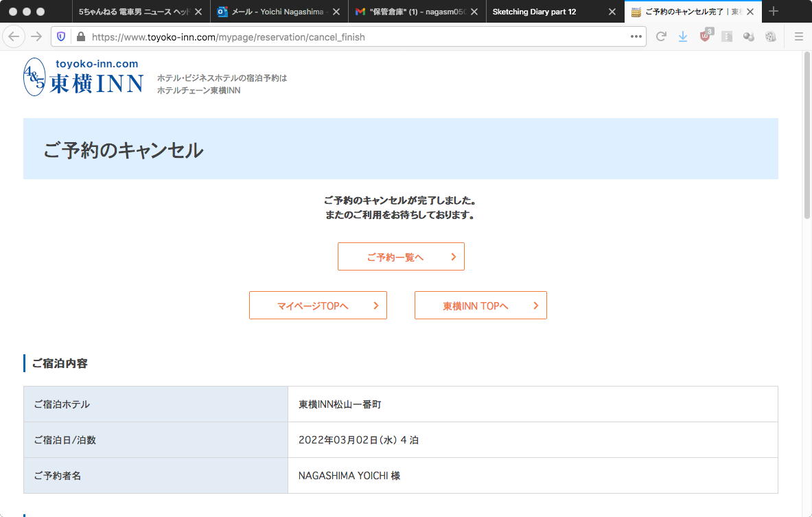This screenshot has width=812, height=517.
Task: Go back to the previous page
Action: 14,37
